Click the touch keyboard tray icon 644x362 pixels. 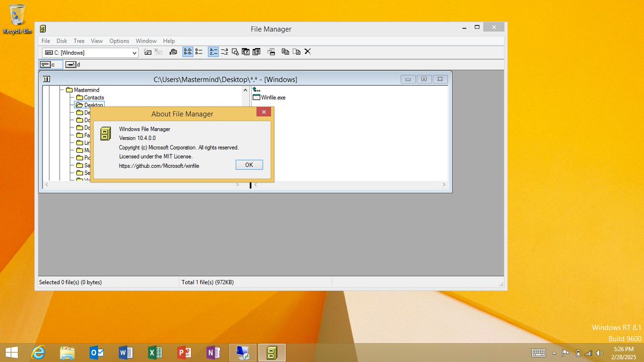click(x=539, y=353)
